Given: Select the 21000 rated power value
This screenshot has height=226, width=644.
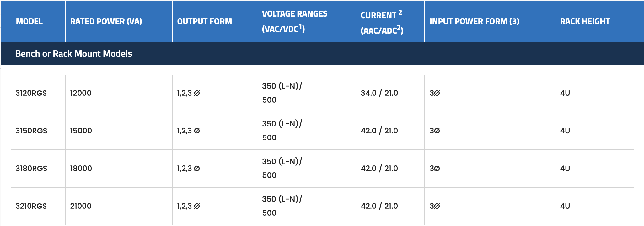Looking at the screenshot, I should tap(81, 206).
